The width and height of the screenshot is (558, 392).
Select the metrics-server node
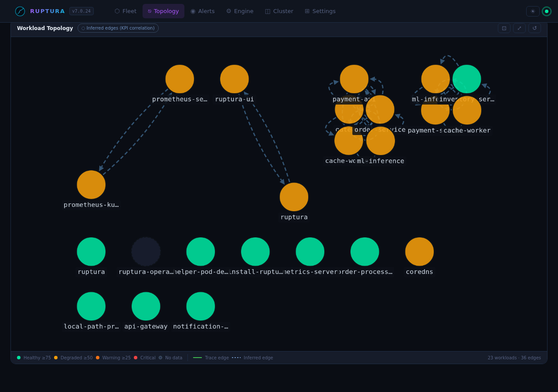[x=310, y=252]
